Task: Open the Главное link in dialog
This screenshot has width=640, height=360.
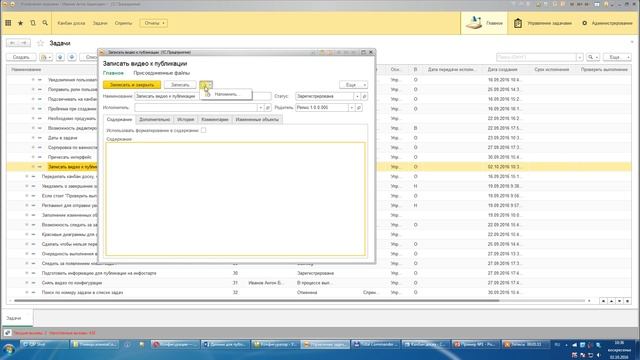Action: pyautogui.click(x=113, y=73)
